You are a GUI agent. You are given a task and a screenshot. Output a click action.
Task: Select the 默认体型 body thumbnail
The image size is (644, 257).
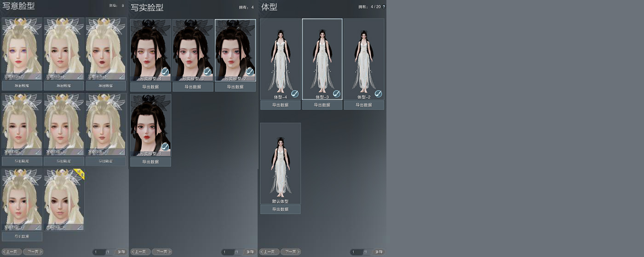tap(280, 164)
